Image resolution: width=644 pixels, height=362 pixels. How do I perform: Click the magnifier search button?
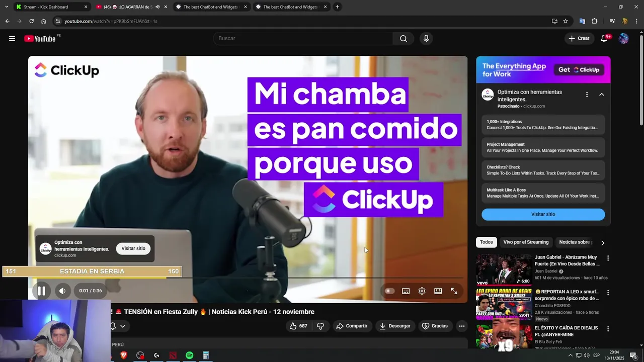point(404,39)
